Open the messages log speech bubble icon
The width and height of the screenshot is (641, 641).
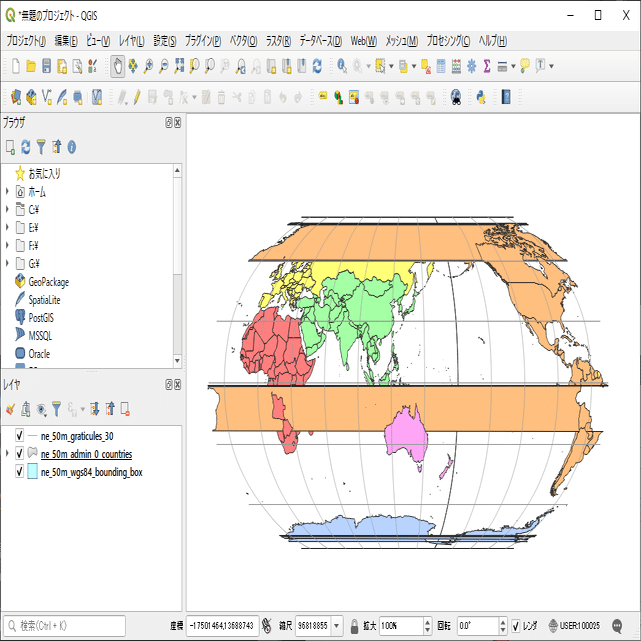point(617,625)
